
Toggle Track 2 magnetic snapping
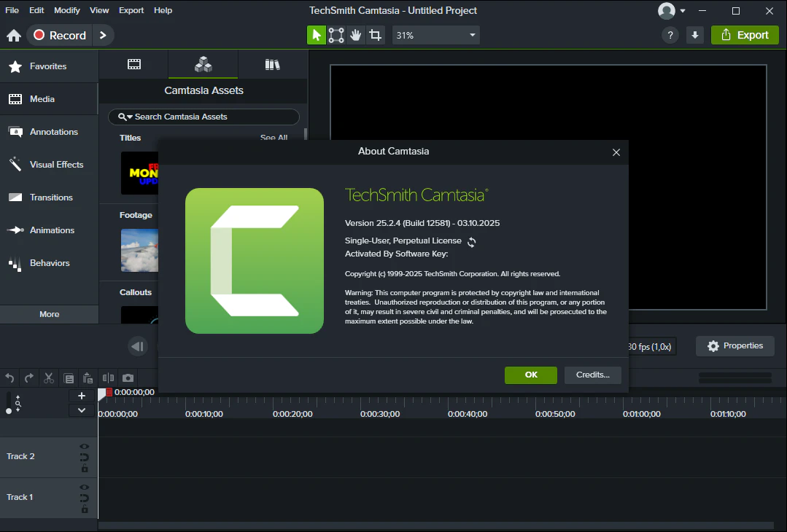pyautogui.click(x=85, y=457)
